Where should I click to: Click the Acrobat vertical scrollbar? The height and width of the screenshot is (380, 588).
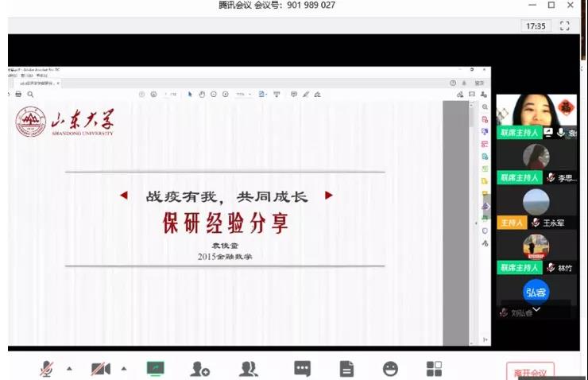click(x=472, y=223)
